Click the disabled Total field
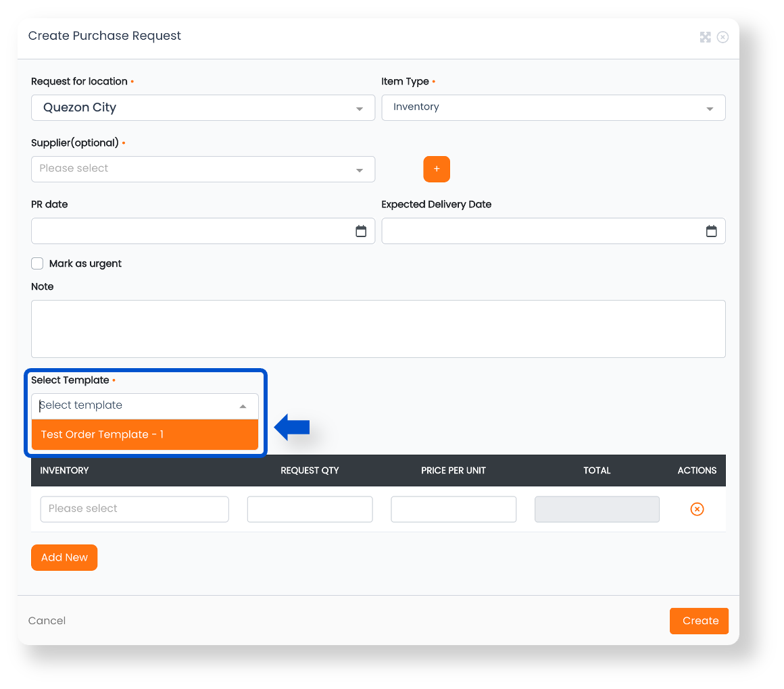This screenshot has height=689, width=784. (x=597, y=509)
